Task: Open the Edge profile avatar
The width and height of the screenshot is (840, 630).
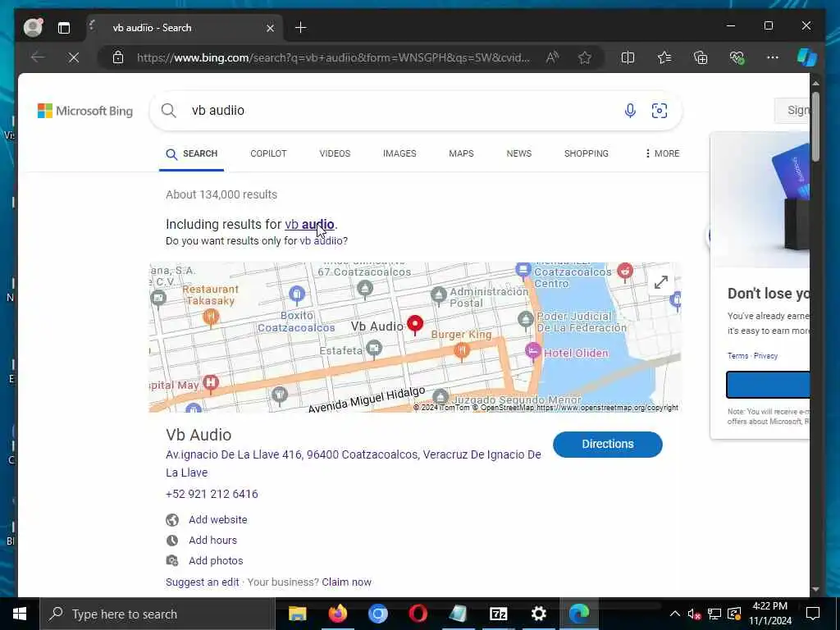Action: click(x=33, y=27)
